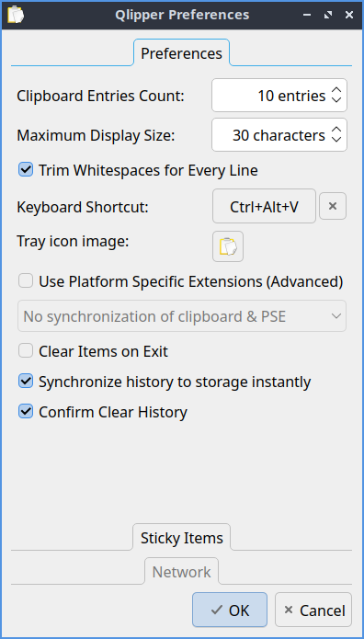Increase Clipboard Entries Count with up arrow
Screen dimensions: 364x639
[x=336, y=90]
